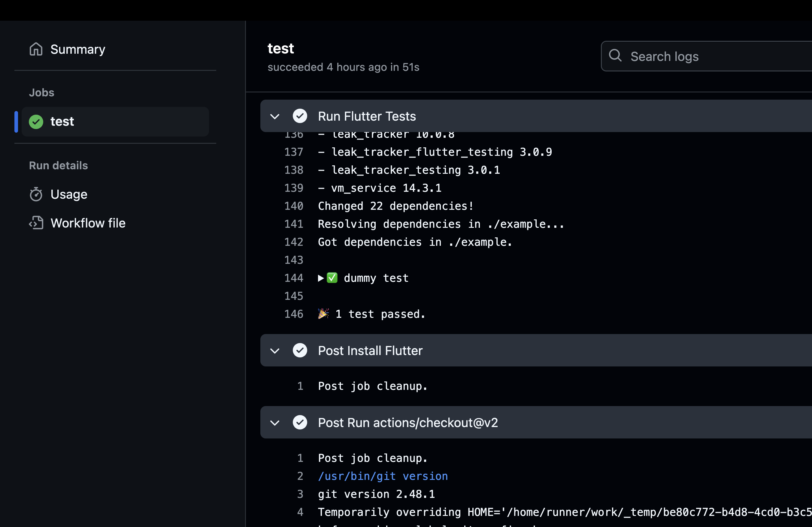Click the test job success checkmark icon

point(36,121)
